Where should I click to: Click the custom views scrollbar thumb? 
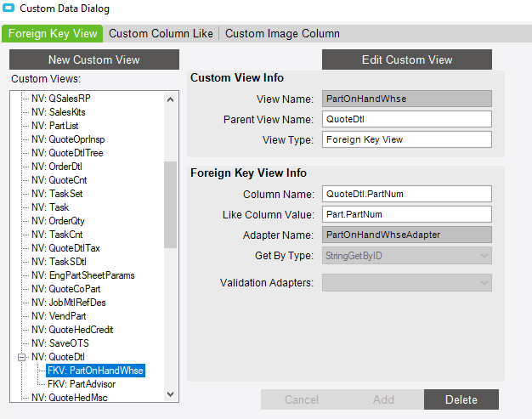pos(170,205)
